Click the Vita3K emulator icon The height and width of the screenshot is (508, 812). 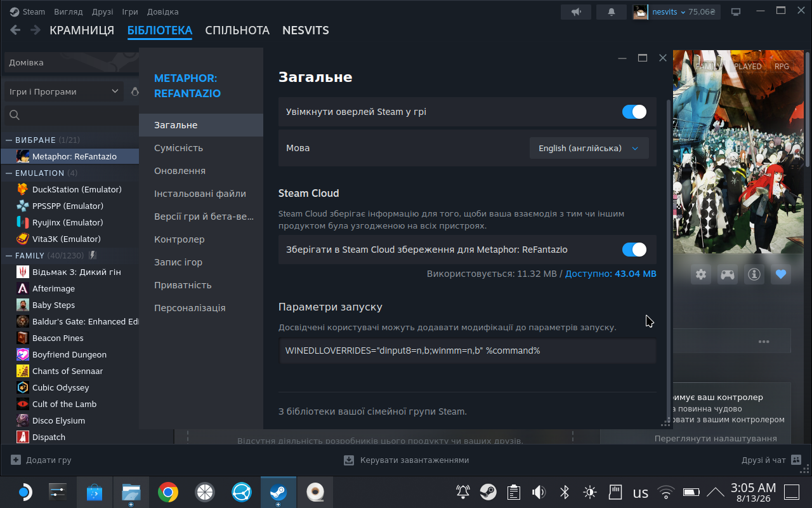[x=23, y=239]
